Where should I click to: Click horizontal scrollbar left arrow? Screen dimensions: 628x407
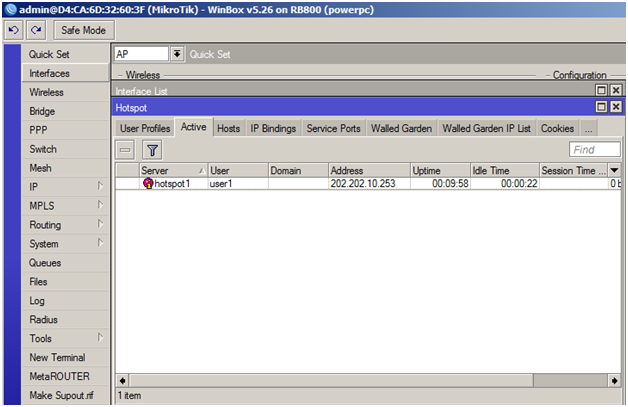[x=123, y=381]
